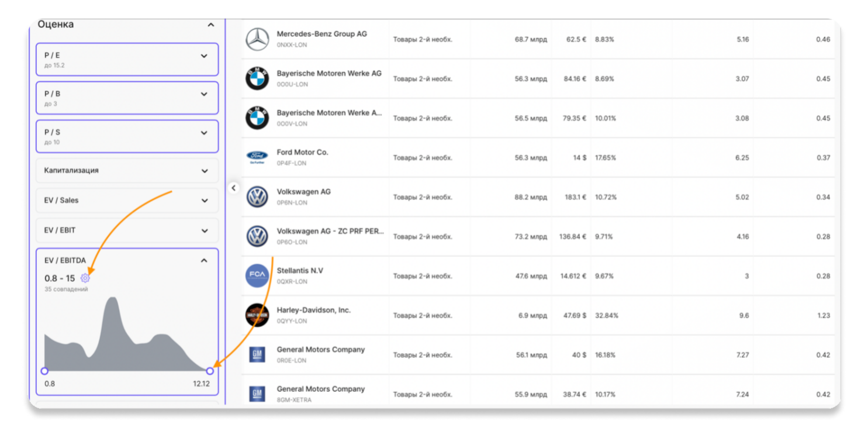The width and height of the screenshot is (868, 438).
Task: Click Mercedes-Benz market cap 68.7 млрд
Action: [x=531, y=39]
